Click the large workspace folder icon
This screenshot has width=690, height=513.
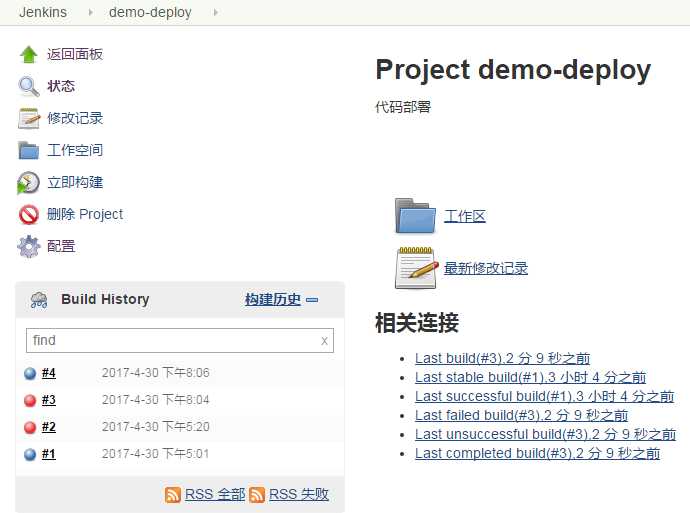point(415,216)
